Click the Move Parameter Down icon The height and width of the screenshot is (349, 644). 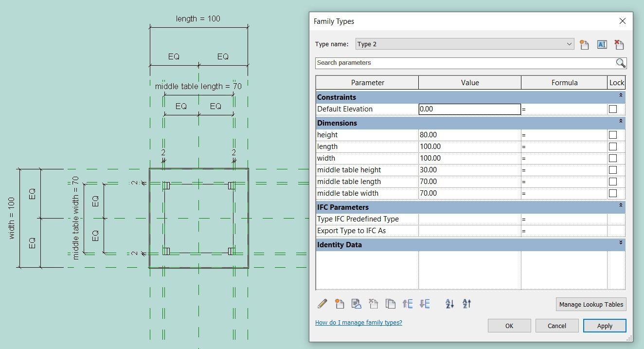425,304
